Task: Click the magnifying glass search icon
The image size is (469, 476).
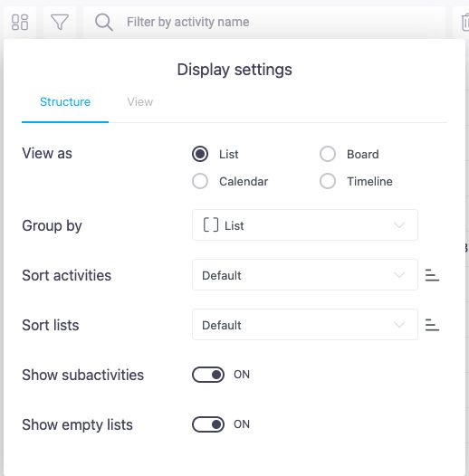Action: pyautogui.click(x=104, y=22)
